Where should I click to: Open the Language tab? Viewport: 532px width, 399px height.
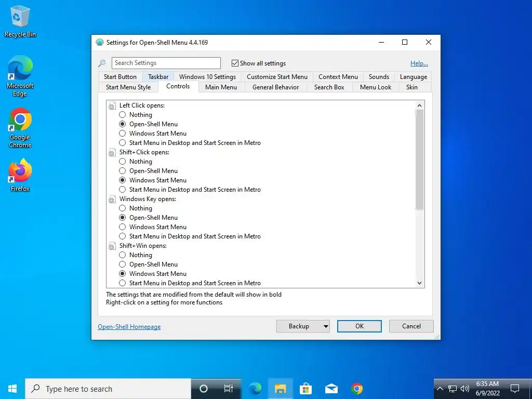(413, 77)
